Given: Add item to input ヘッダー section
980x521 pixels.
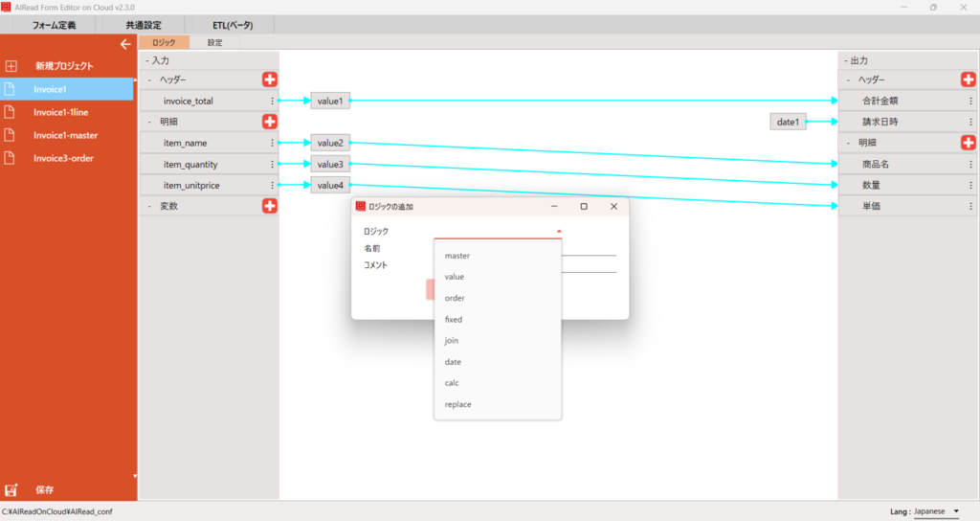Looking at the screenshot, I should click(270, 79).
